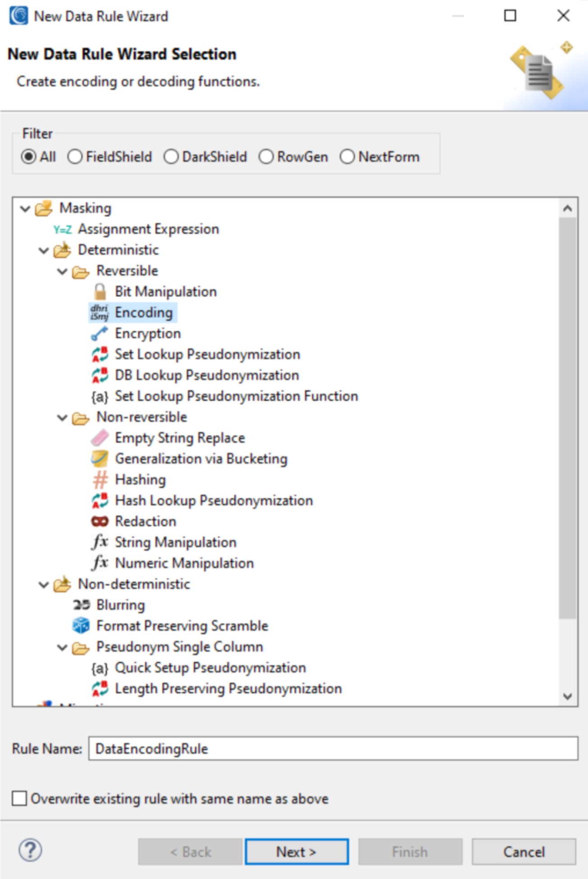Viewport: 588px width, 879px height.
Task: Open help via question mark icon
Action: click(30, 851)
